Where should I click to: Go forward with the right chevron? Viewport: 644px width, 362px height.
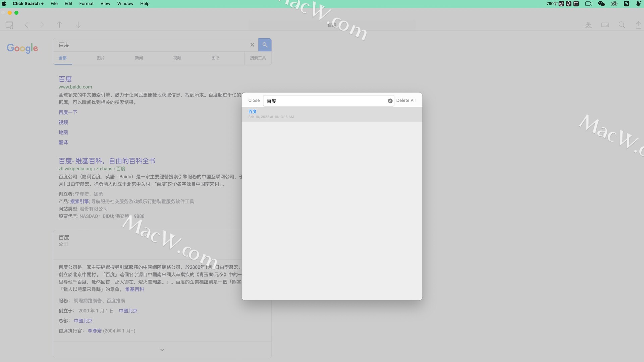tap(42, 25)
